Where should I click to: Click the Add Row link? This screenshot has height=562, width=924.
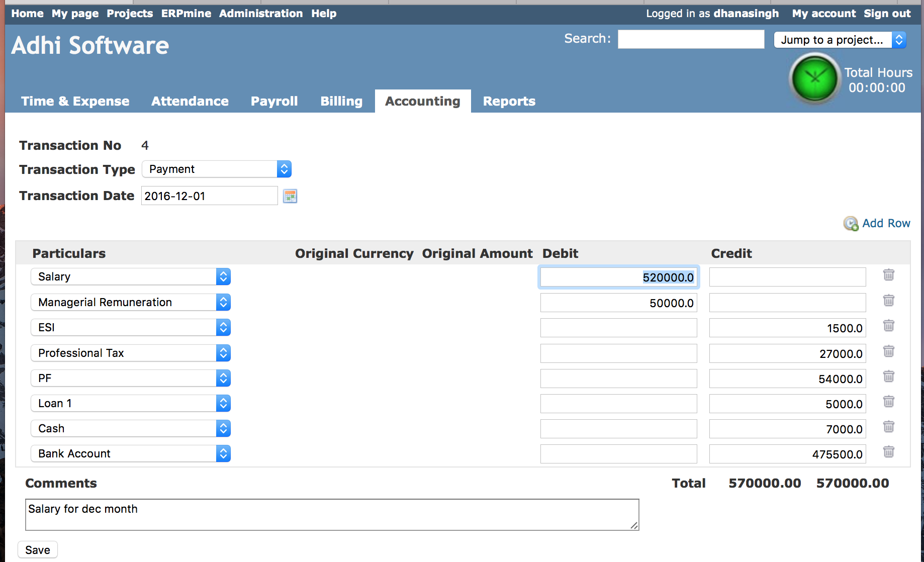tap(886, 223)
